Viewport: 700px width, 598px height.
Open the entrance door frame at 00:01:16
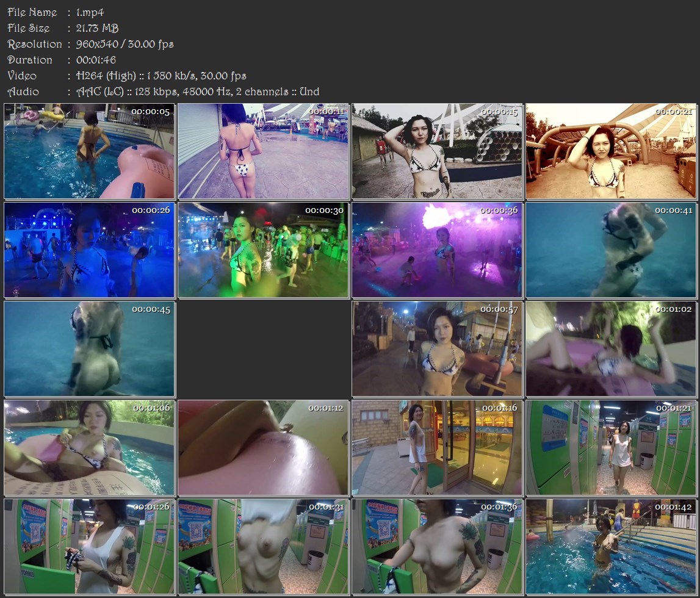[x=437, y=448]
